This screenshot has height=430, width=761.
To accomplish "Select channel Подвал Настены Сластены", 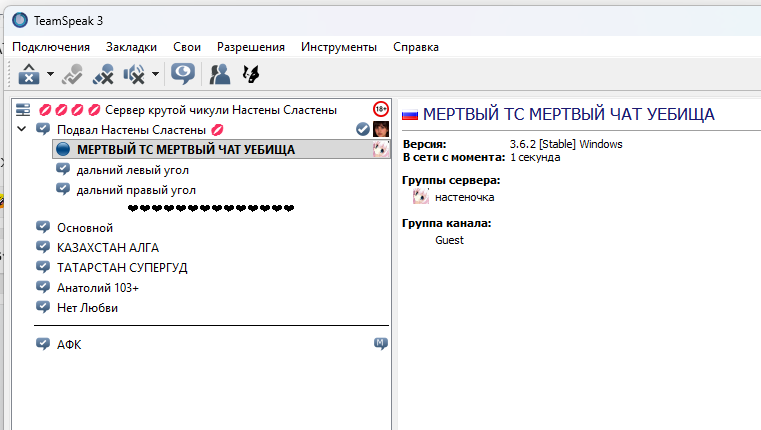I will 132,130.
